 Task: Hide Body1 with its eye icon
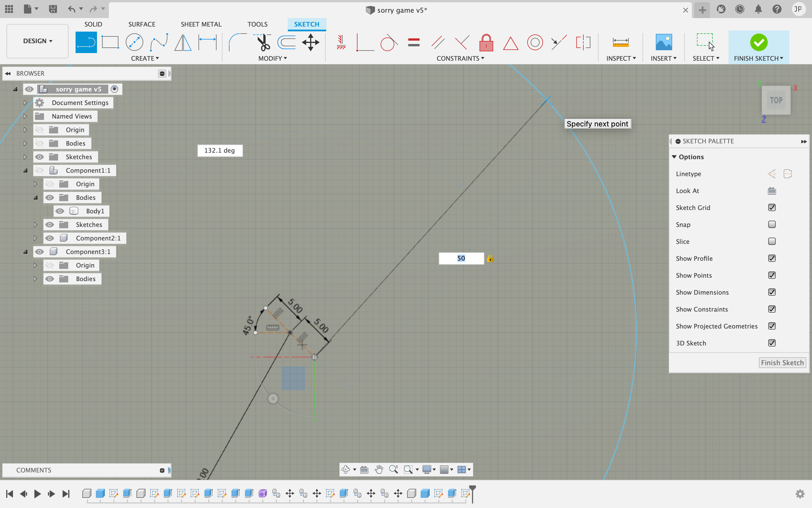60,211
